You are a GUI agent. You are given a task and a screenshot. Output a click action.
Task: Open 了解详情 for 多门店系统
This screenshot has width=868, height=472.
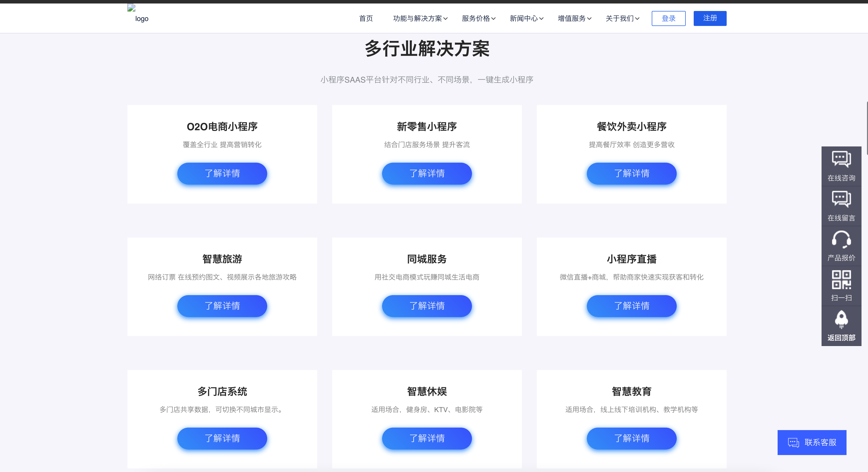[222, 438]
